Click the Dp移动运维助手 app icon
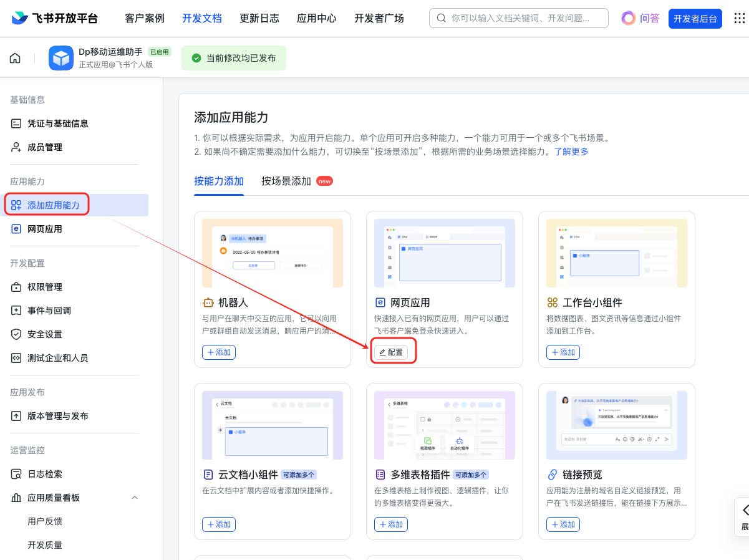 click(61, 58)
